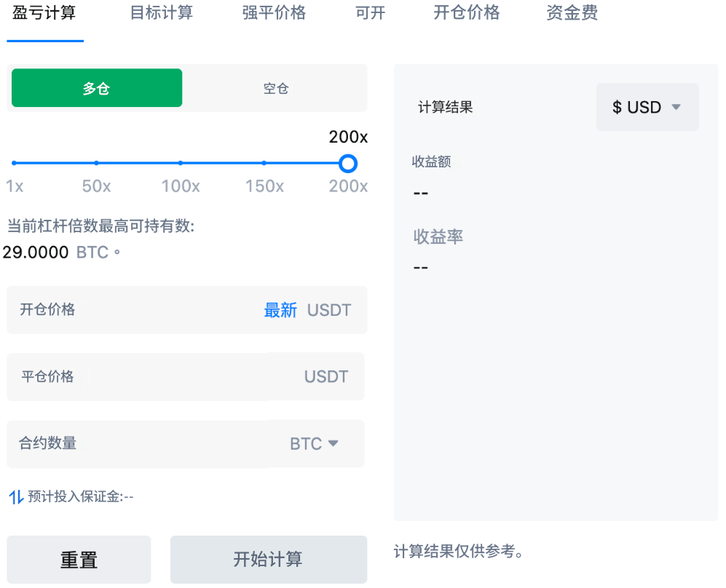
Task: Click the margin swap arrows icon
Action: click(x=16, y=497)
